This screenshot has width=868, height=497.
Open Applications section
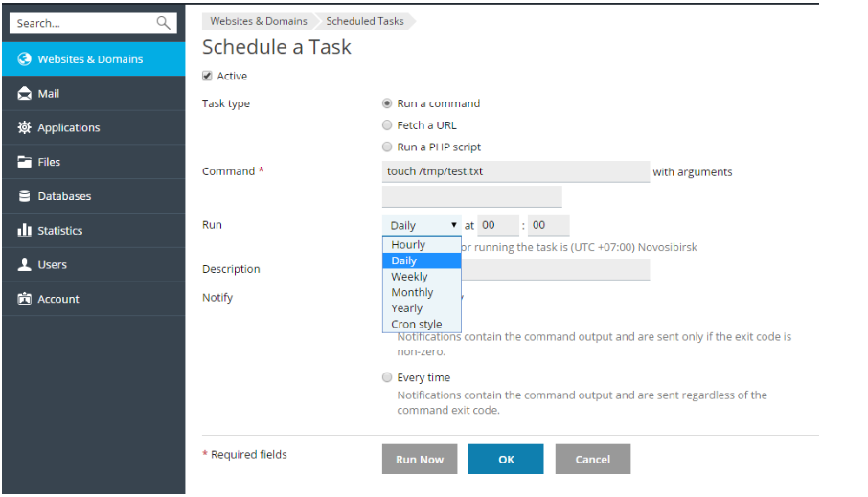click(x=94, y=127)
